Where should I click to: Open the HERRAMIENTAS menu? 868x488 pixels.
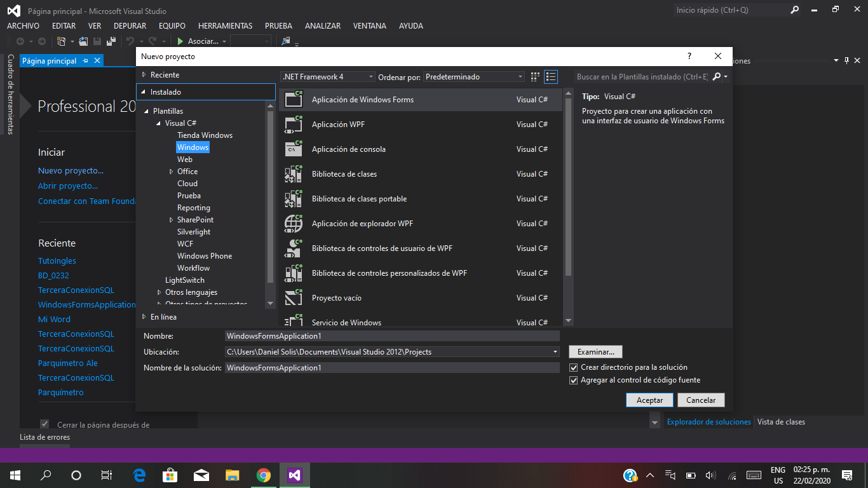click(x=225, y=26)
